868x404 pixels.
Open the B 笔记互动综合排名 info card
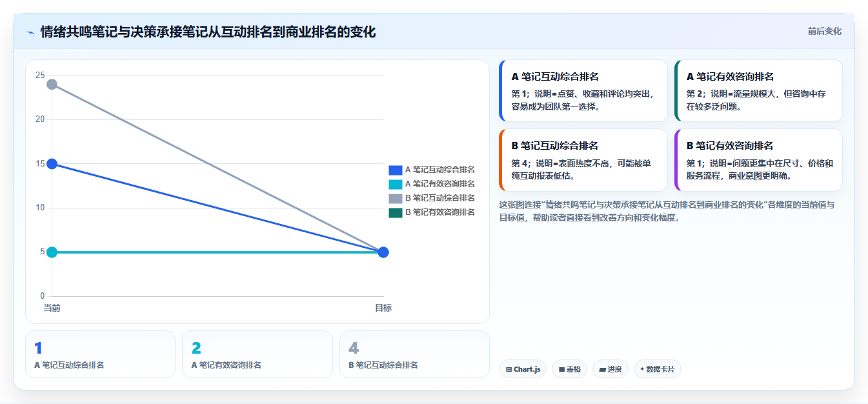[x=583, y=160]
